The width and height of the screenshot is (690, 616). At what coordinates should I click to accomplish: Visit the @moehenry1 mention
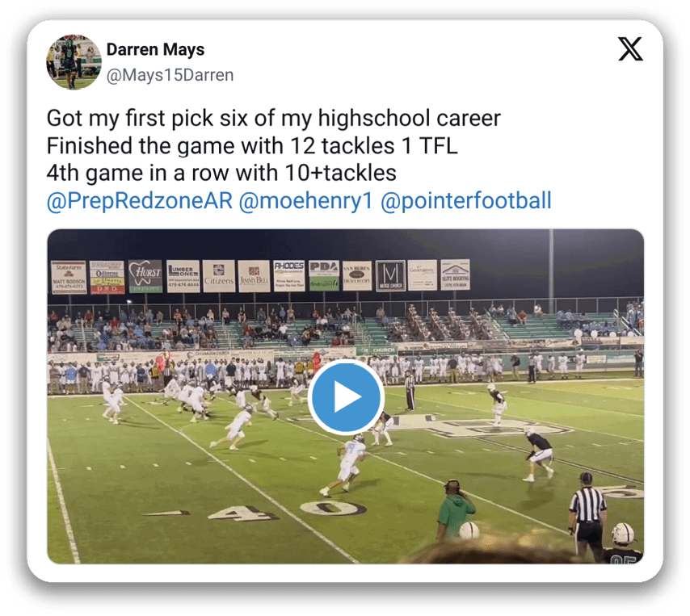[x=305, y=200]
